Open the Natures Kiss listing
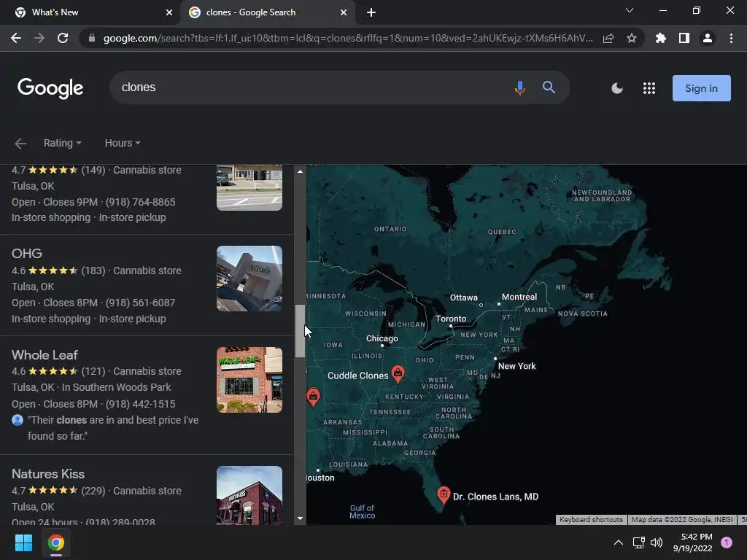Screen dimensions: 747x560 pos(47,474)
